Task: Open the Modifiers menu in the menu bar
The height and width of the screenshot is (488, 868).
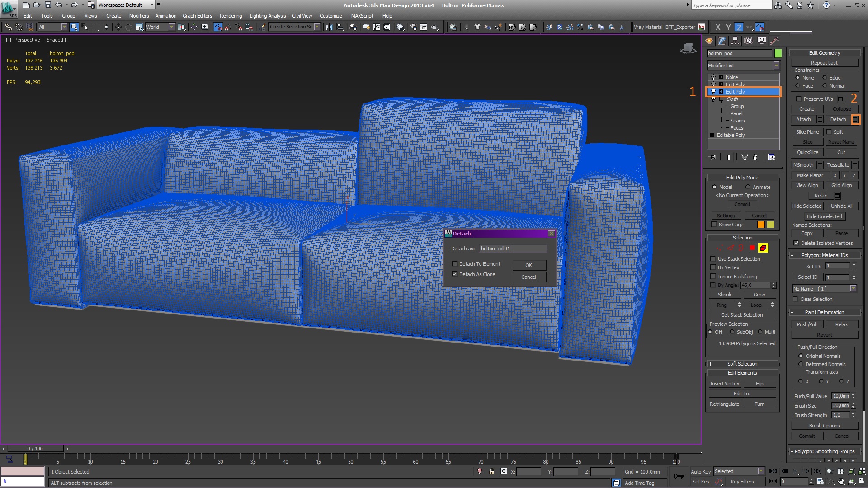Action: point(138,16)
